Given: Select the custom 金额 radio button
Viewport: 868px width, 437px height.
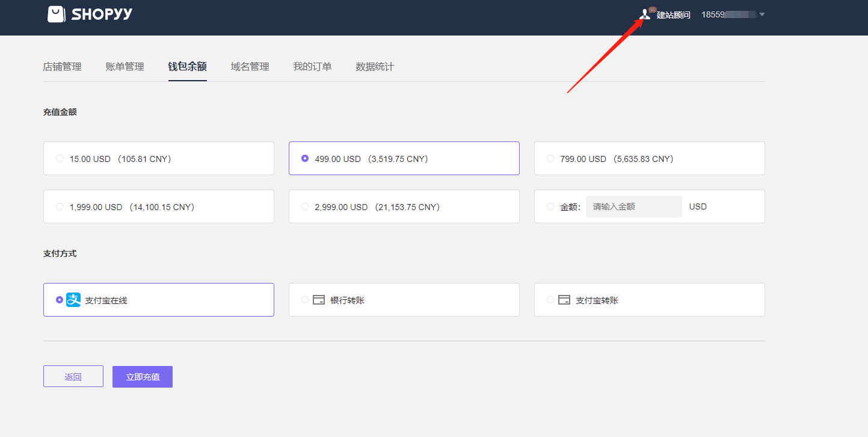Looking at the screenshot, I should (550, 207).
